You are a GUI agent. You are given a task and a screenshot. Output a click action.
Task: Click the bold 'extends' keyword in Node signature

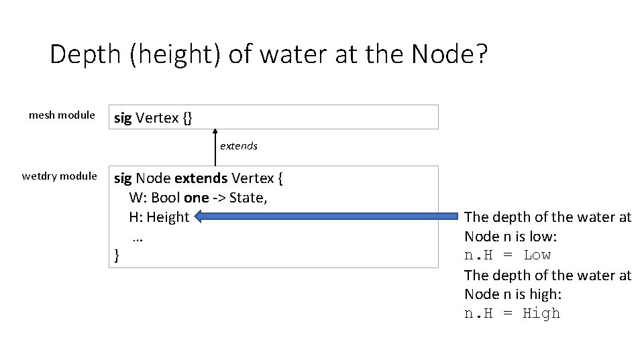pyautogui.click(x=201, y=178)
